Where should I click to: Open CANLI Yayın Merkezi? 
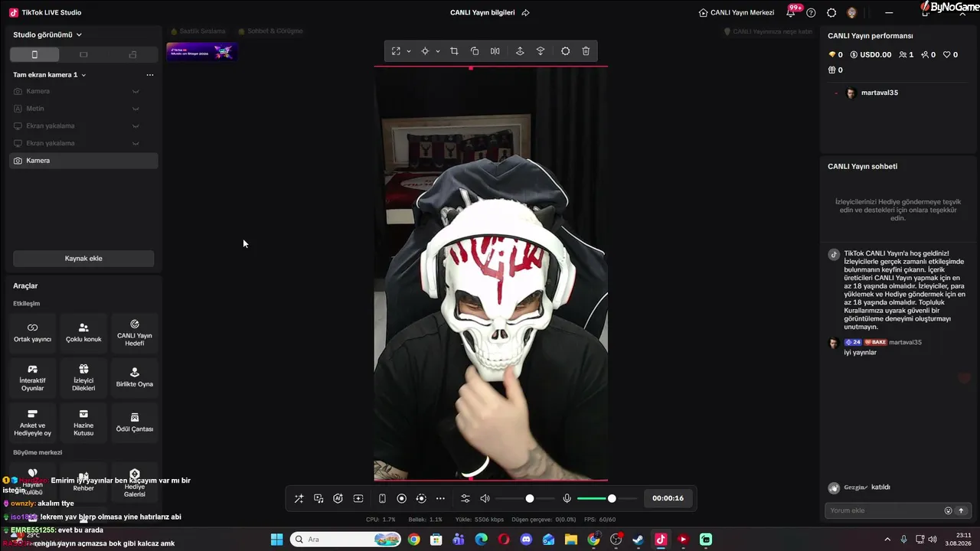pyautogui.click(x=736, y=12)
